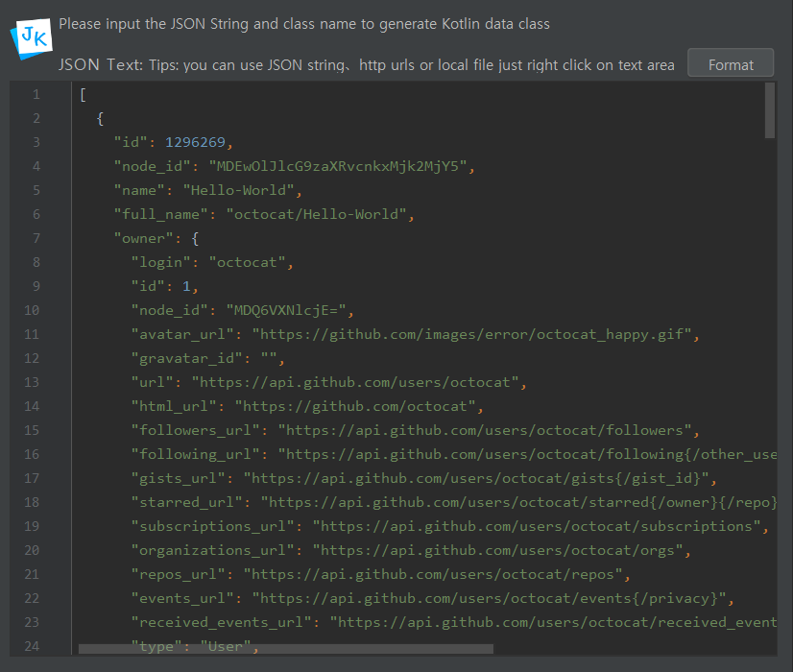Click the url value on line 13
Image resolution: width=793 pixels, height=672 pixels.
[355, 382]
